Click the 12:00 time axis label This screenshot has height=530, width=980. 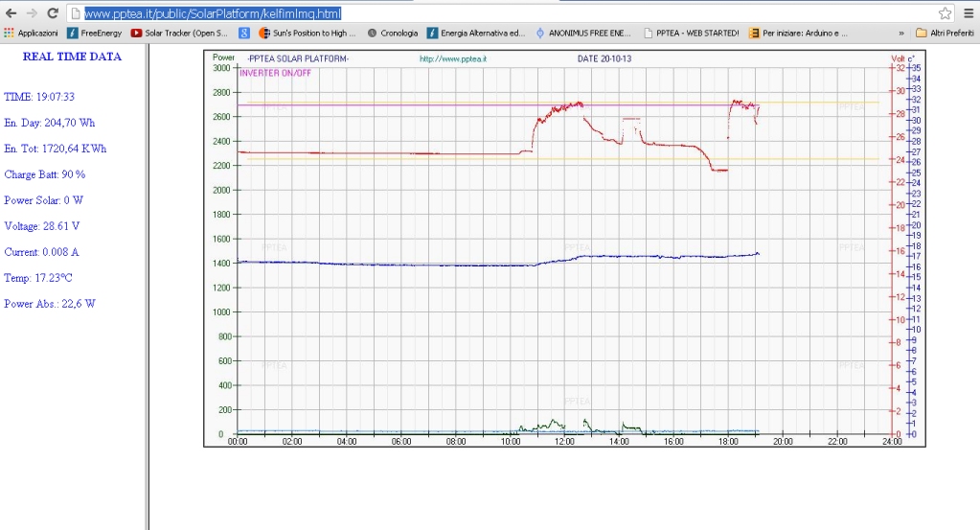564,441
